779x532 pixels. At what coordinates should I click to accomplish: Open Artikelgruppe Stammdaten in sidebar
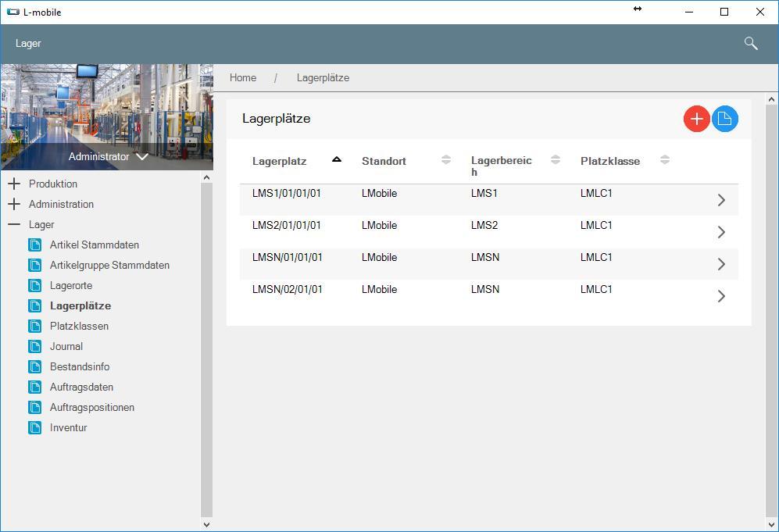(110, 266)
